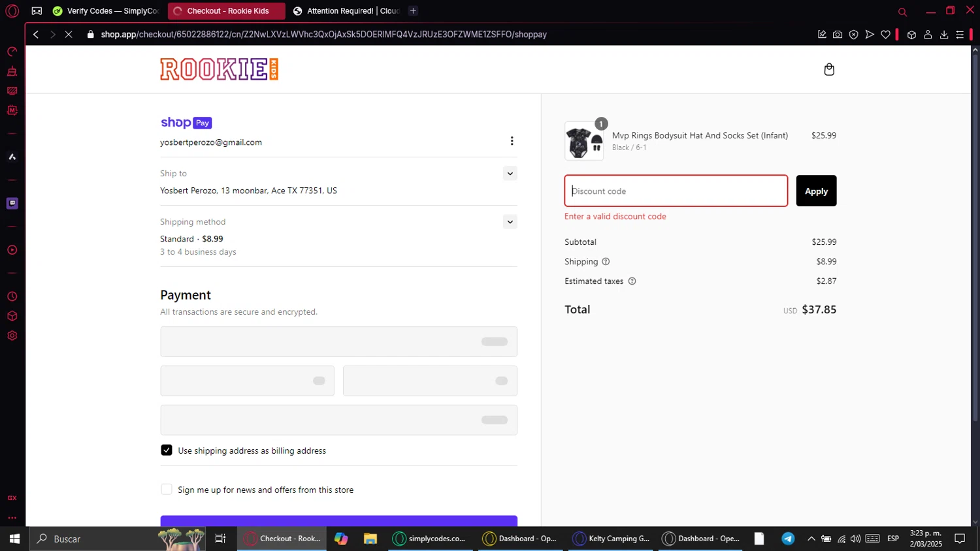Viewport: 980px width, 551px height.
Task: Click the Apply discount button
Action: pos(816,191)
